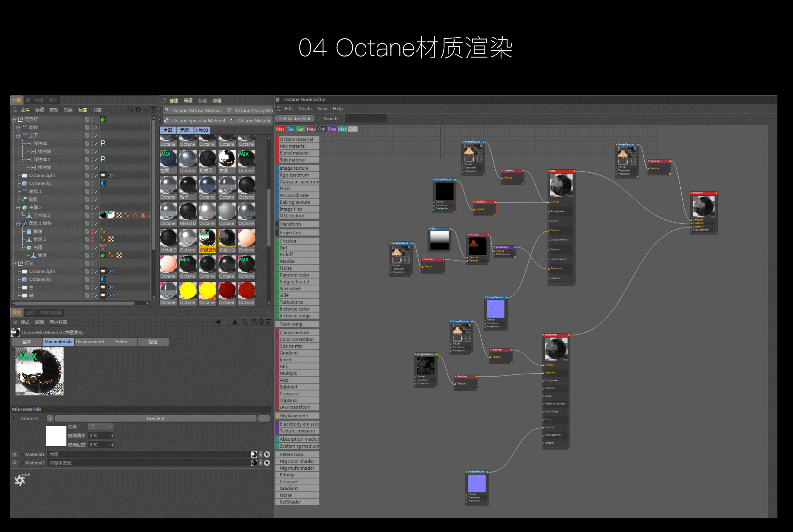
Task: Click the OctaneSky sphere icon in object list
Action: [25, 183]
